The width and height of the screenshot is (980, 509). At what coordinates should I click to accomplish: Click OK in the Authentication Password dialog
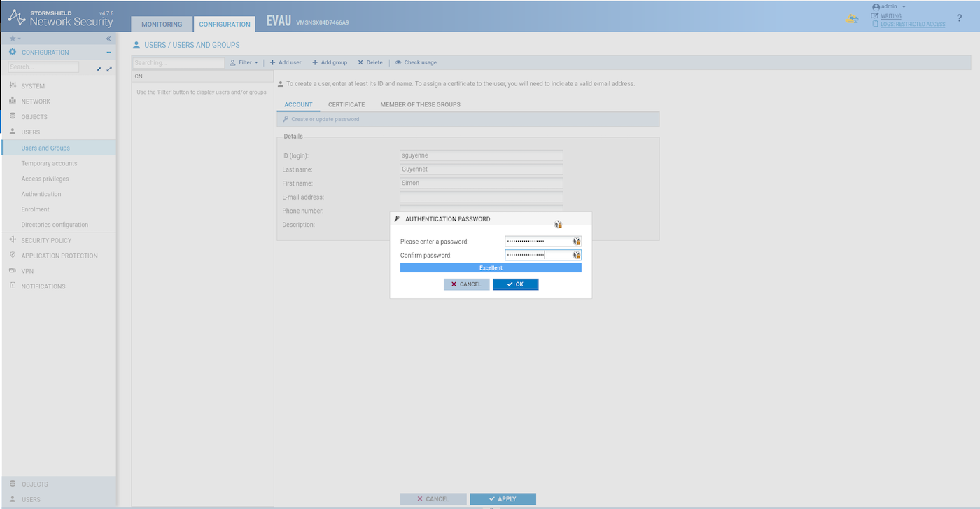[x=515, y=284]
